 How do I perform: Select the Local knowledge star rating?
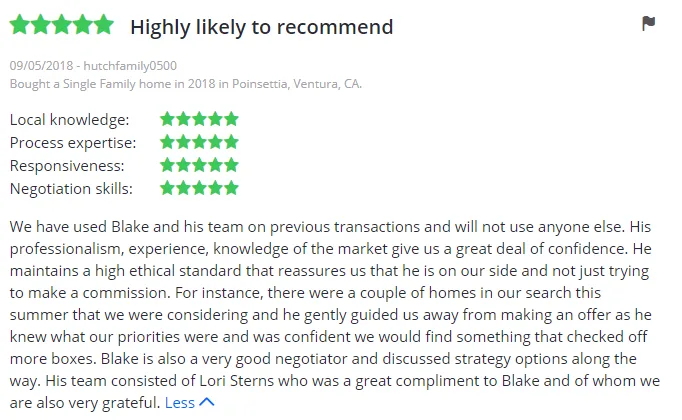199,119
